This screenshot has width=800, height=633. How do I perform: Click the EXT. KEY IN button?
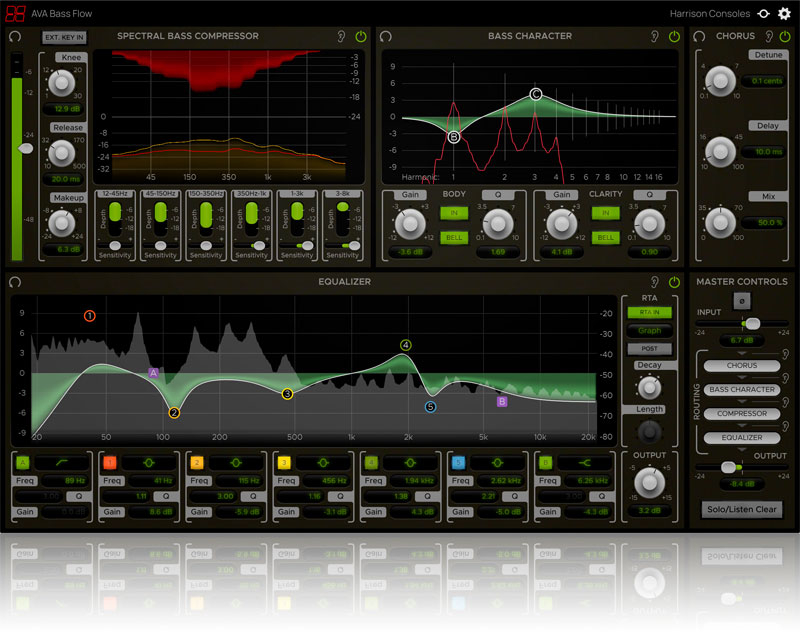63,37
